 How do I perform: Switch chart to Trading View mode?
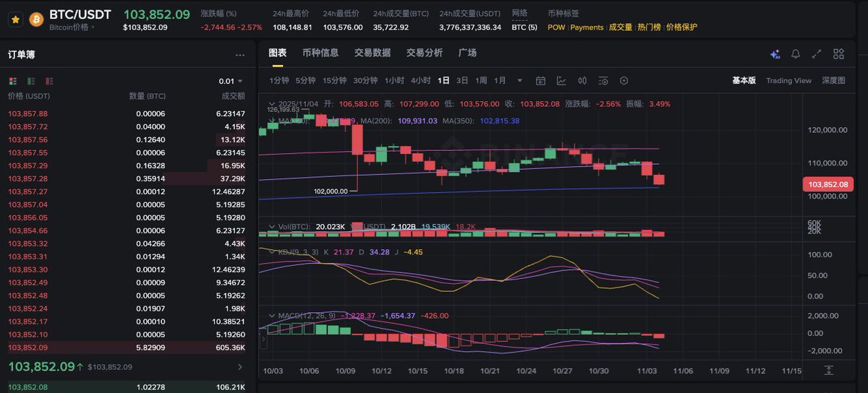pos(788,81)
